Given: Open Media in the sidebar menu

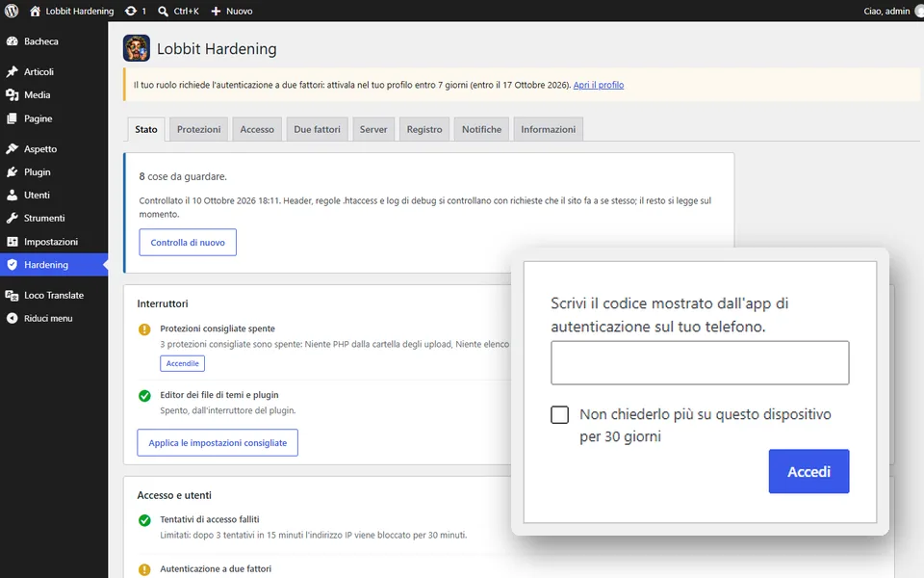Looking at the screenshot, I should pyautogui.click(x=38, y=95).
